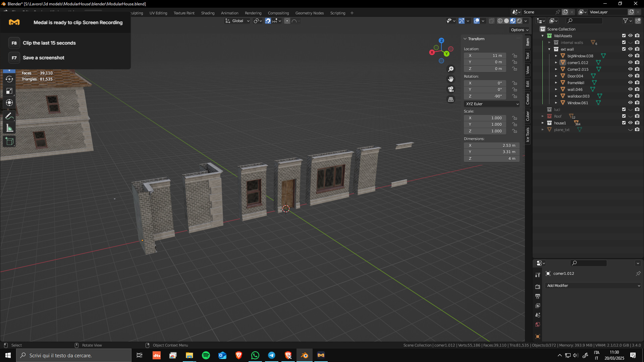This screenshot has width=644, height=362.
Task: Switch to Texture Paint workspace tab
Action: 184,13
